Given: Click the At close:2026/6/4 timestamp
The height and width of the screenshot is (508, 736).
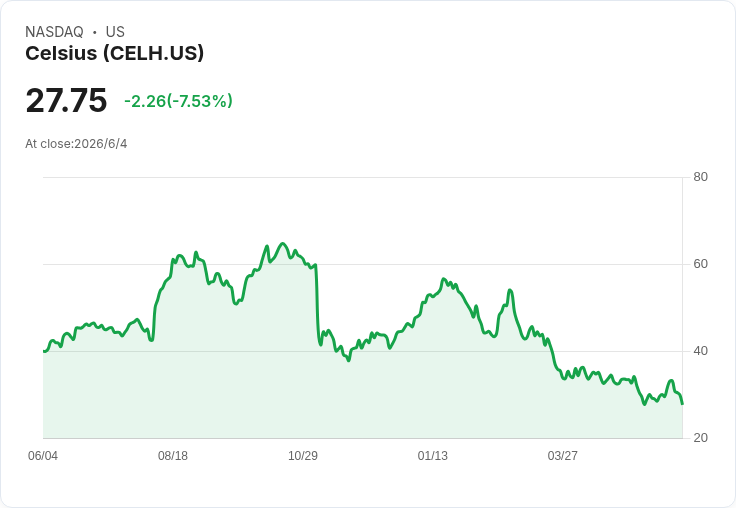Looking at the screenshot, I should (x=76, y=144).
